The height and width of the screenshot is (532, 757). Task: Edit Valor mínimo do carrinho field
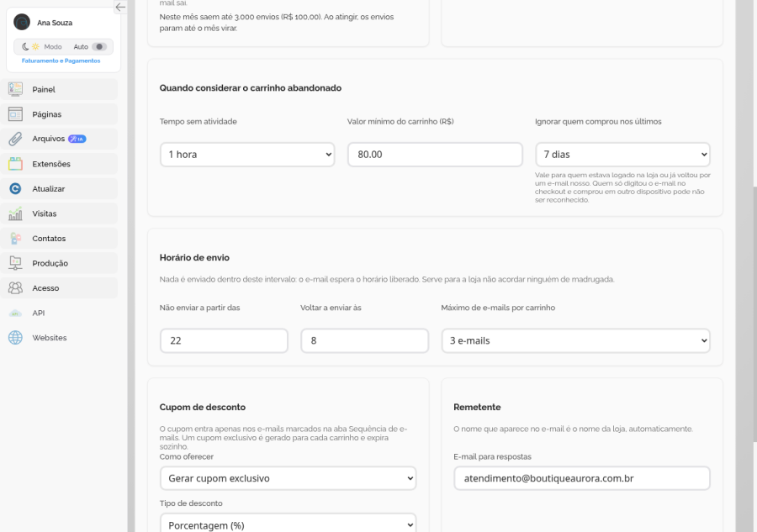tap(435, 155)
